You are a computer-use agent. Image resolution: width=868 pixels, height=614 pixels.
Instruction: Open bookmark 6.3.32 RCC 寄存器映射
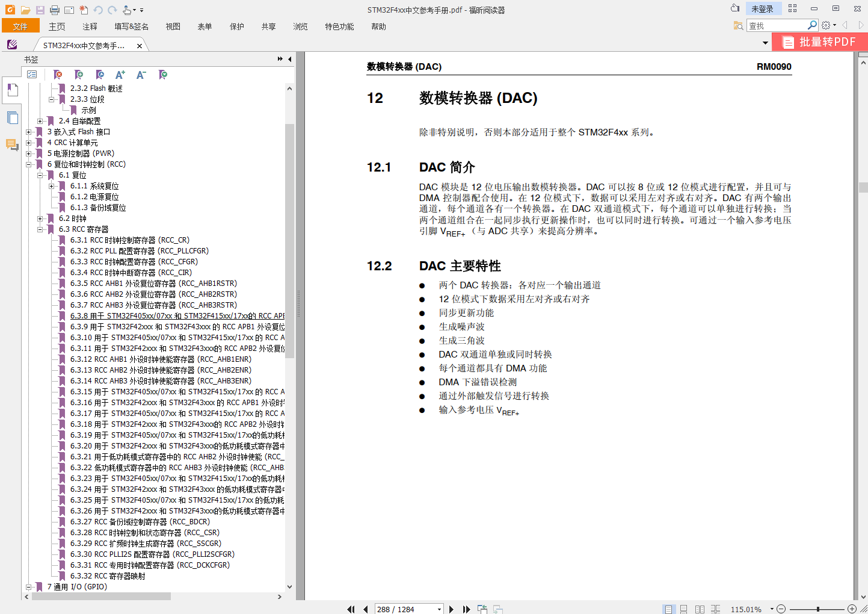pyautogui.click(x=108, y=576)
